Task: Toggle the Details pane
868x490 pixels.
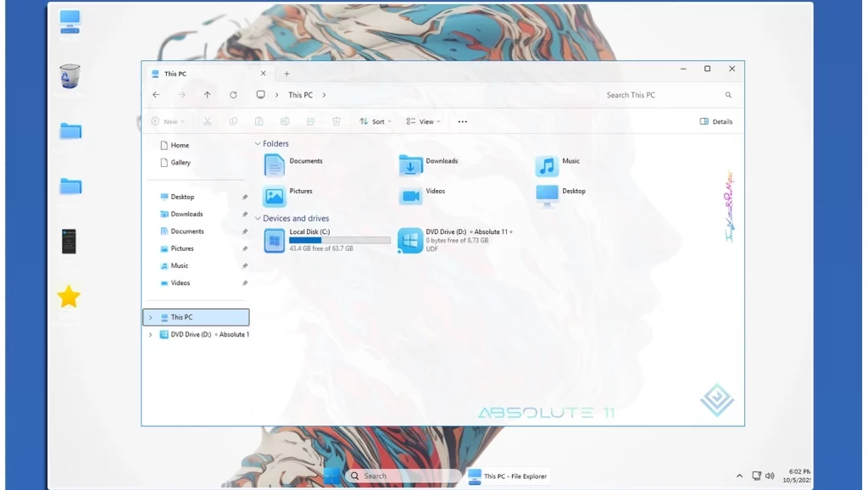Action: click(716, 121)
